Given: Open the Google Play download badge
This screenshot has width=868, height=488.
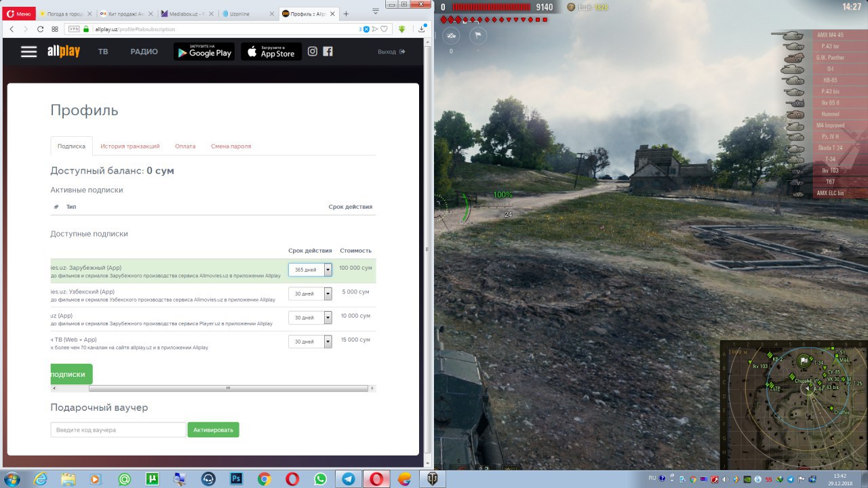Looking at the screenshot, I should click(204, 52).
